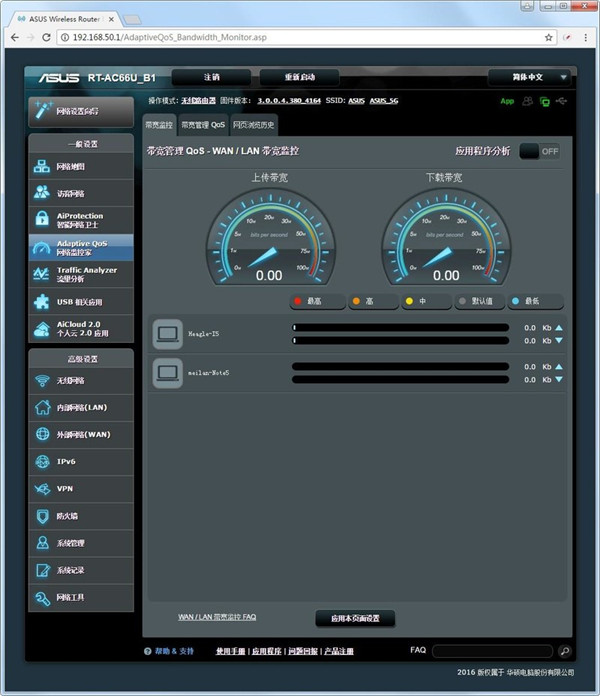Toggle the application analysis OFF switch
The height and width of the screenshot is (696, 600).
[x=541, y=151]
